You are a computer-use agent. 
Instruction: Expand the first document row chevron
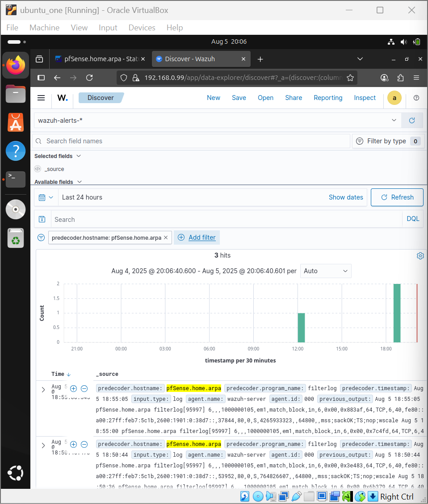43,389
